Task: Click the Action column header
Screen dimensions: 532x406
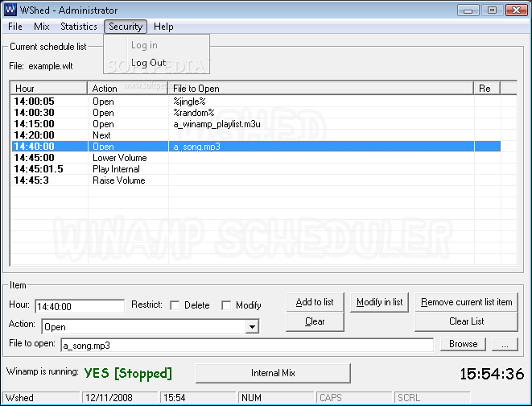Action: (128, 89)
